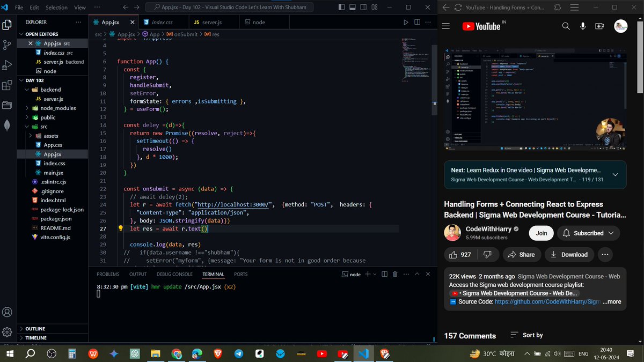Expand the Next video playlist chevron
644x362 pixels.
coord(615,175)
